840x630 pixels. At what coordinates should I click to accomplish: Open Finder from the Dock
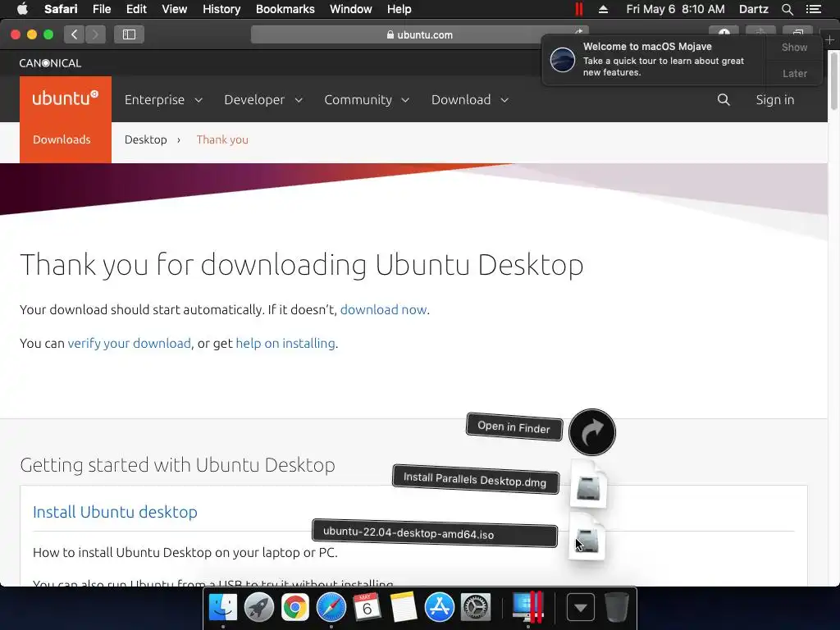223,608
